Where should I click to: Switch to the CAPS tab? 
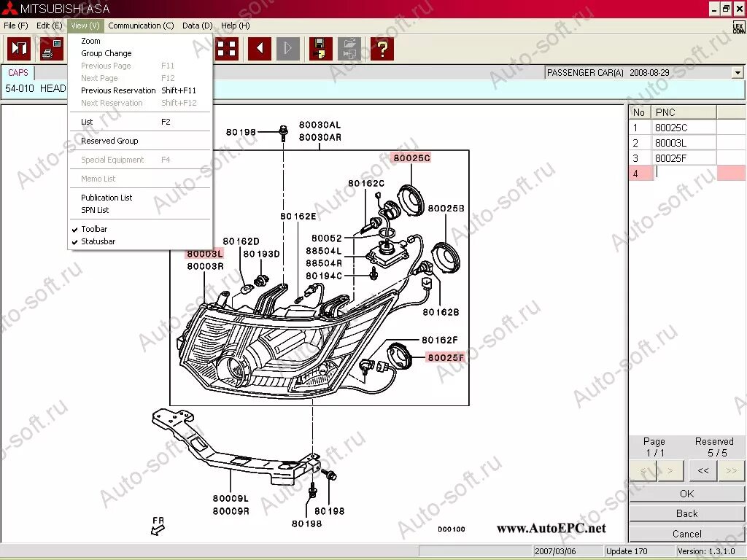pos(18,73)
